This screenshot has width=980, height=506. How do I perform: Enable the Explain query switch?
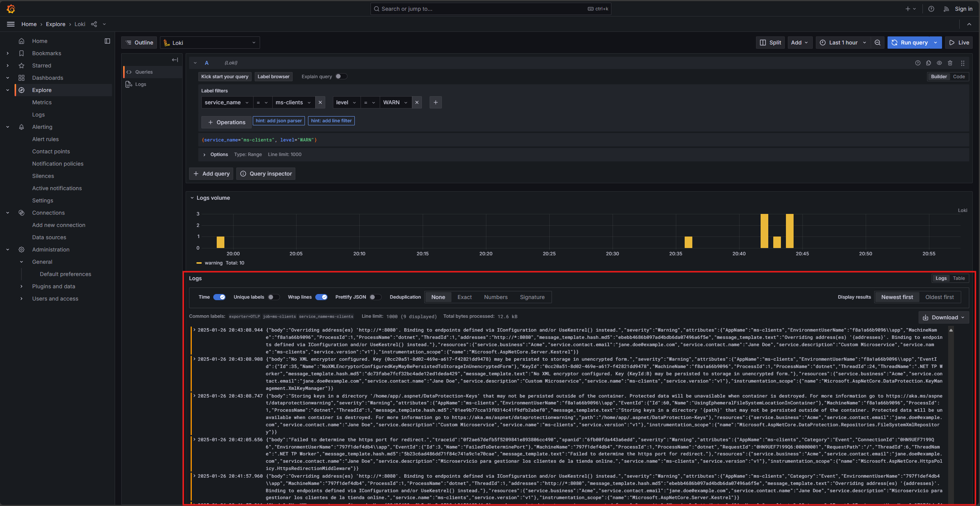tap(341, 76)
